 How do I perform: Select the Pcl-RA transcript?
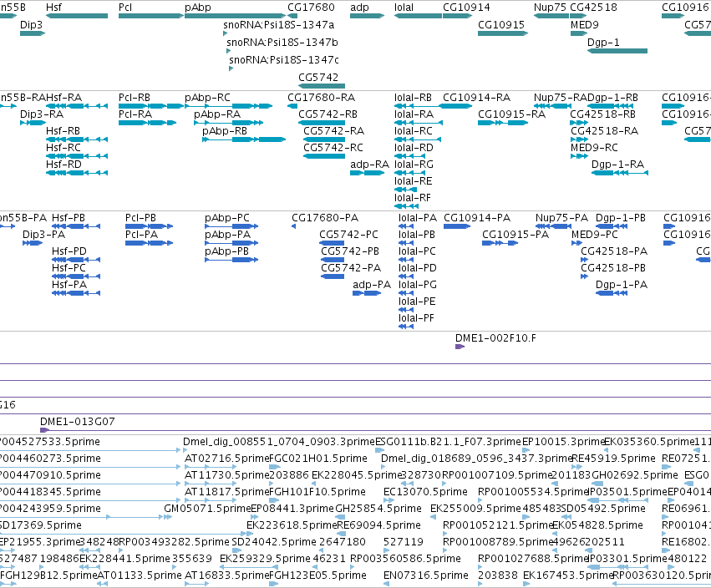point(147,123)
